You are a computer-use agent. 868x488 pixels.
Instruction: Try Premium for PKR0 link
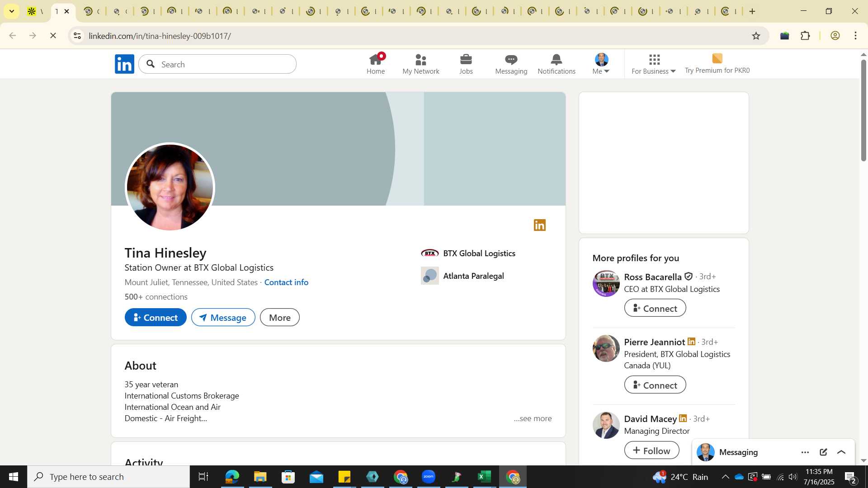coord(717,64)
